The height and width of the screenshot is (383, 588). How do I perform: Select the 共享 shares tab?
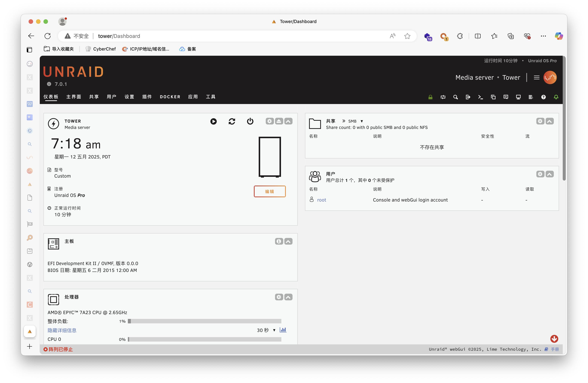(94, 97)
